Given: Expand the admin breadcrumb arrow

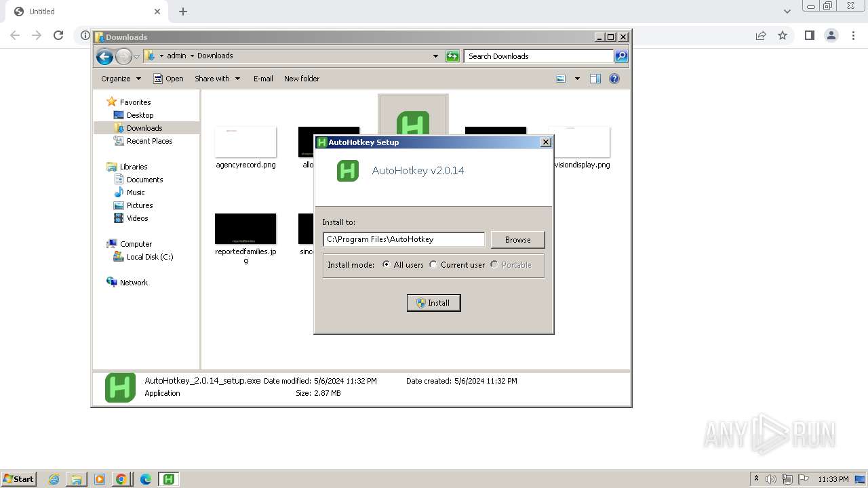Looking at the screenshot, I should pos(192,56).
